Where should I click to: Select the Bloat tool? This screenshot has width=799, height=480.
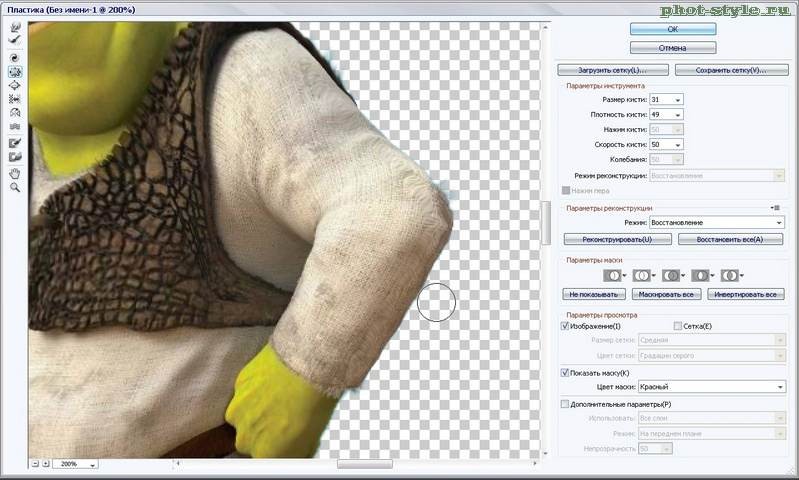pyautogui.click(x=15, y=85)
